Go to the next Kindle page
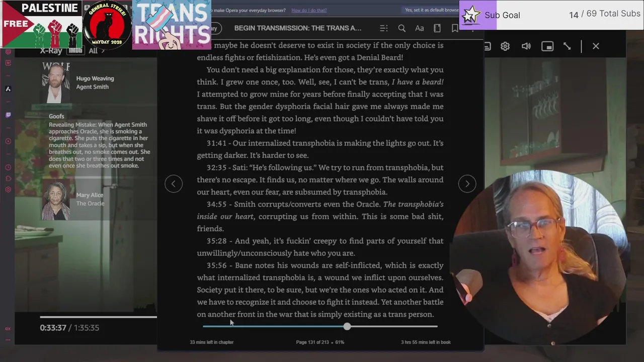This screenshot has width=644, height=362. (x=467, y=184)
